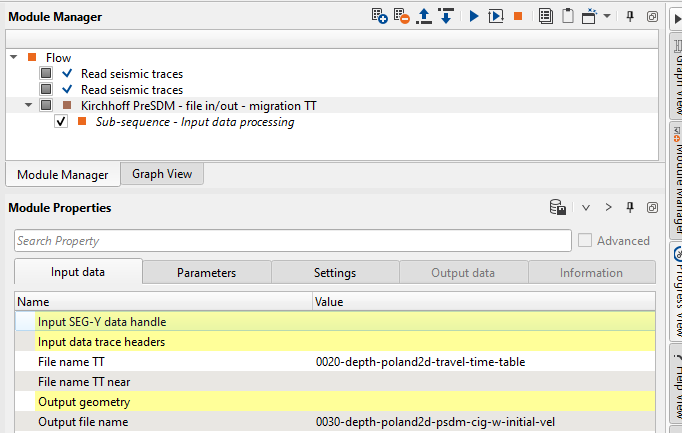Collapse the Kirchhoff PreSDM tree node
This screenshot has height=433, width=682.
[x=29, y=105]
